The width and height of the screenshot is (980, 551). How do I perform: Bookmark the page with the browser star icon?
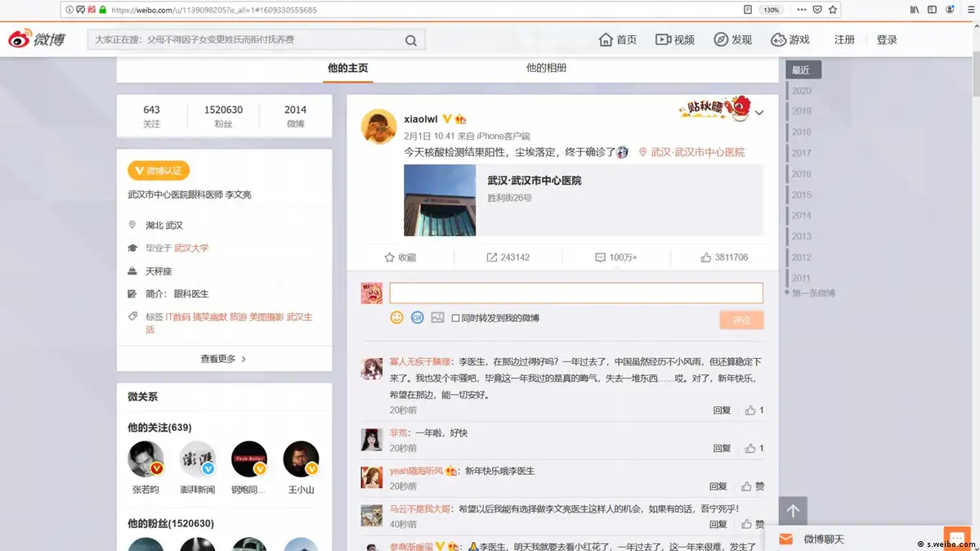click(x=833, y=10)
